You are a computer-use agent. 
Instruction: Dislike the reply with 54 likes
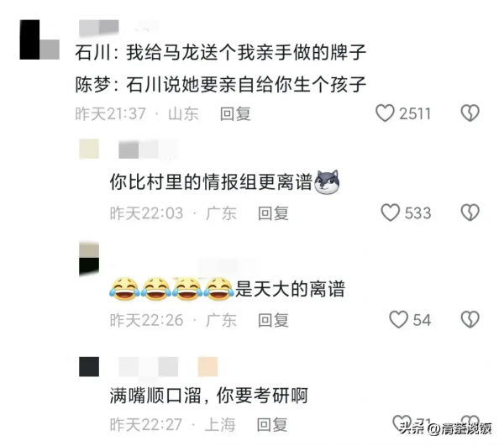(x=470, y=320)
